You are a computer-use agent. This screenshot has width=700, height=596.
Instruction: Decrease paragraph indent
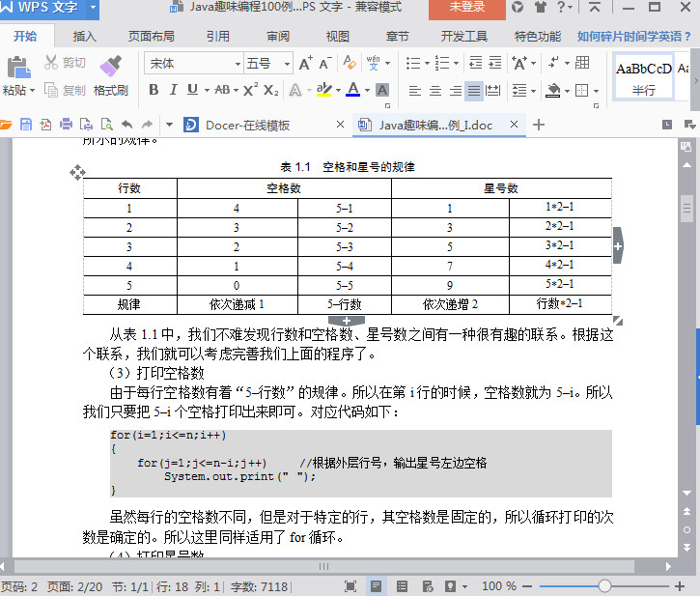[x=476, y=63]
